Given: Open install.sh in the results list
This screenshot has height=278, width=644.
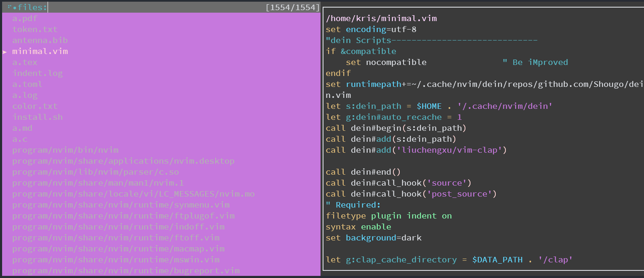Looking at the screenshot, I should [x=37, y=117].
